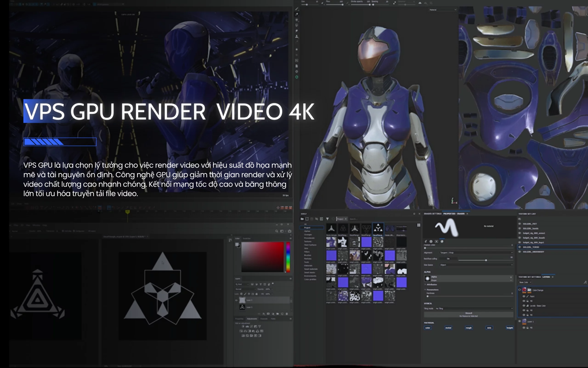Click the yellow timeline playhead marker

click(x=127, y=212)
